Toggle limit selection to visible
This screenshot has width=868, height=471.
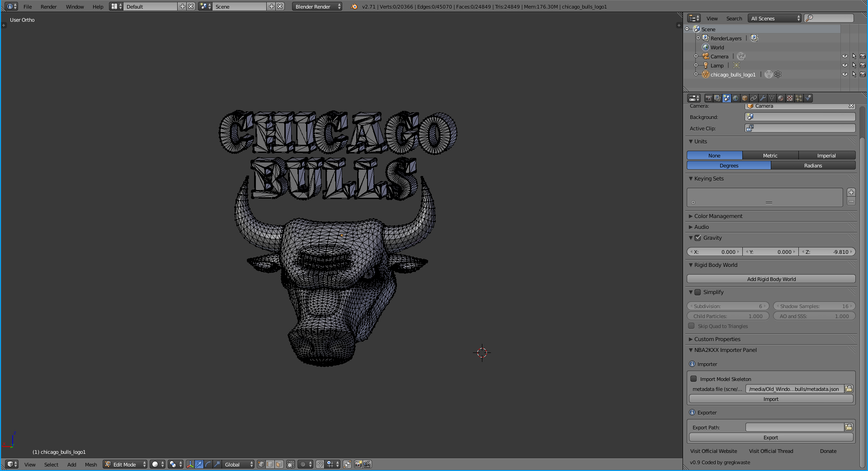point(291,464)
